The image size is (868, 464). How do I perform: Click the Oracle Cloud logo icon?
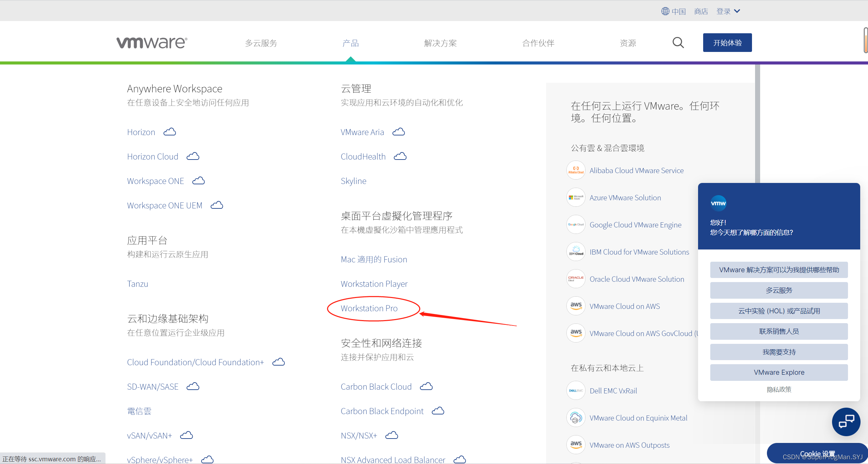[x=576, y=279]
